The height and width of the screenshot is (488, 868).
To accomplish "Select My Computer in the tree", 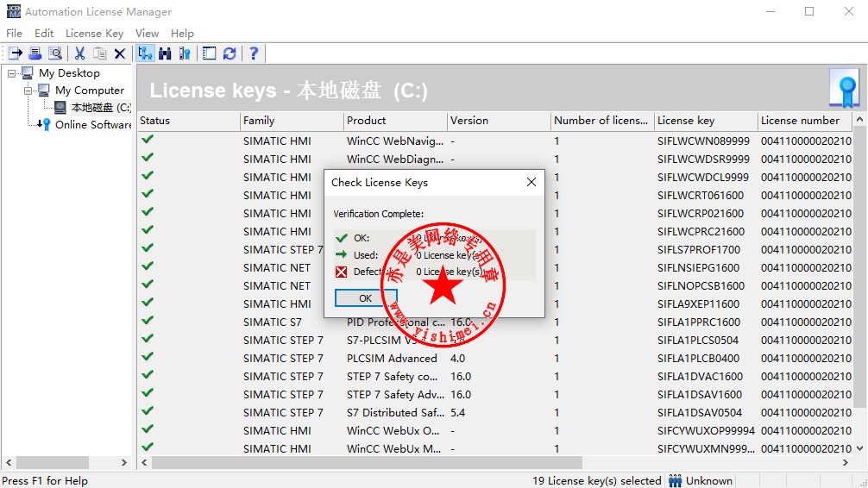I will tap(90, 91).
